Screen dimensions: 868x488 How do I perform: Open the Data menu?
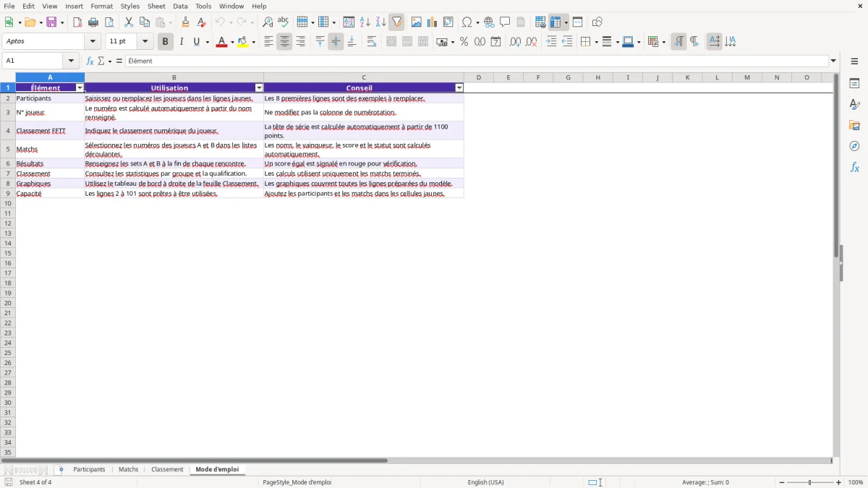coord(180,6)
